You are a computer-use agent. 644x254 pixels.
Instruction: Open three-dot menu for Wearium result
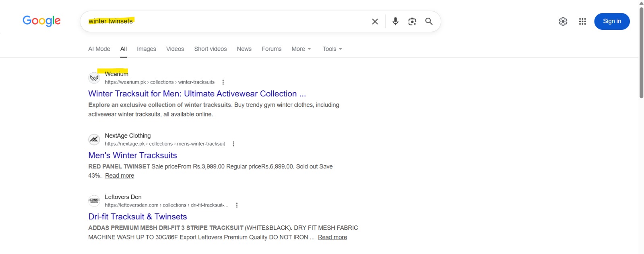pos(223,82)
